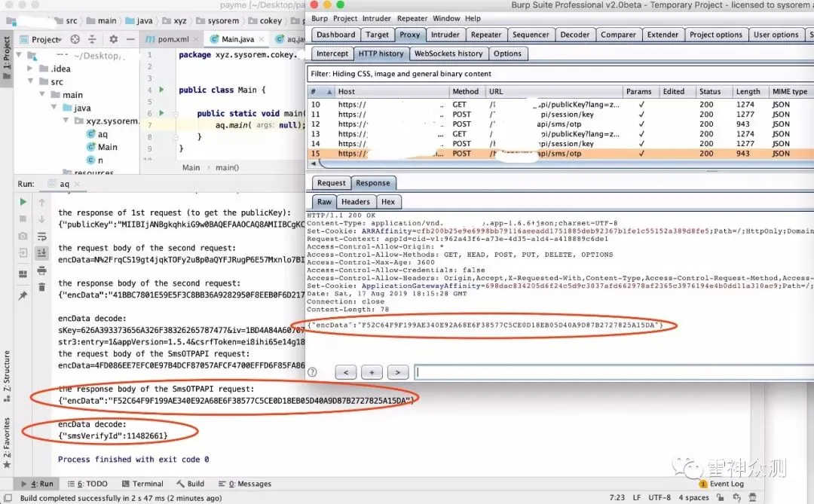814x504 pixels.
Task: Toggle soft-wrap in Run console
Action: pos(42,237)
